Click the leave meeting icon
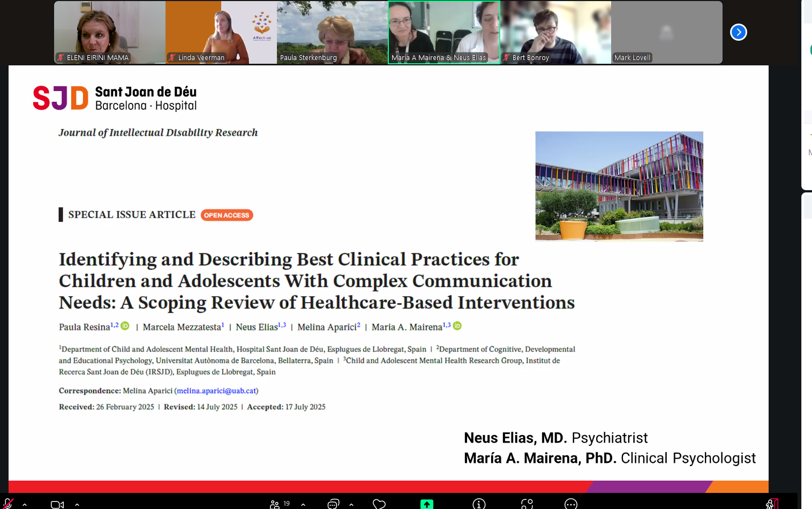This screenshot has height=509, width=812. pos(772,504)
